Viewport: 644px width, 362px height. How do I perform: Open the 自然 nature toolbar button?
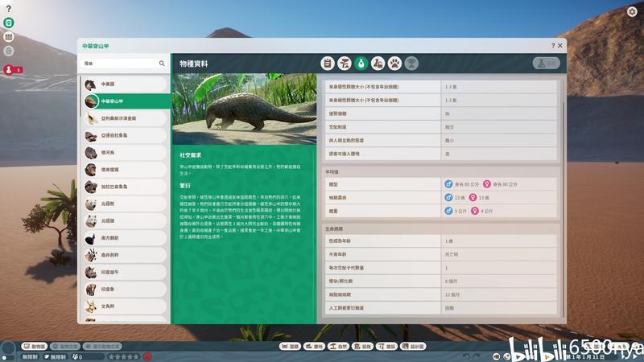click(x=338, y=347)
